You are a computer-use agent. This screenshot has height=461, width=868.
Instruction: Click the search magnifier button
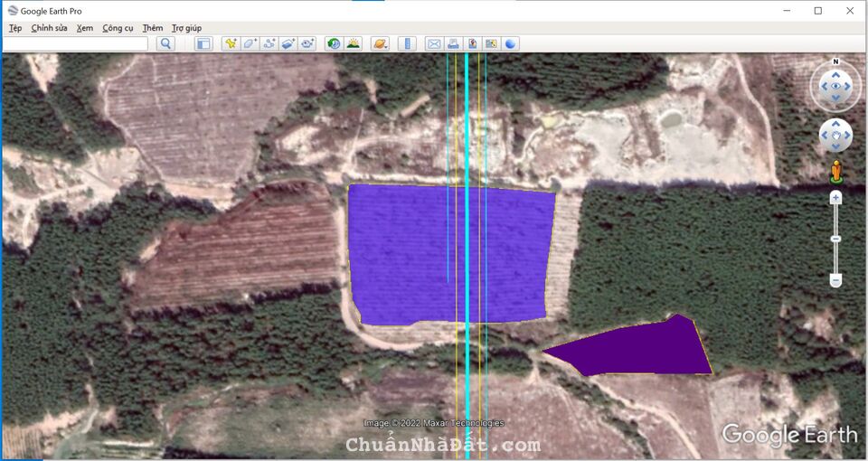[165, 43]
